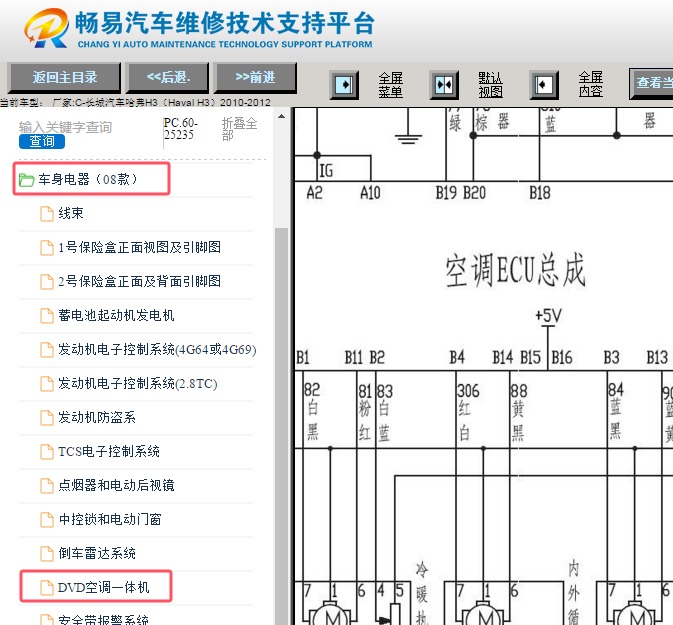Click the A10 pin label in diagram

click(x=370, y=193)
